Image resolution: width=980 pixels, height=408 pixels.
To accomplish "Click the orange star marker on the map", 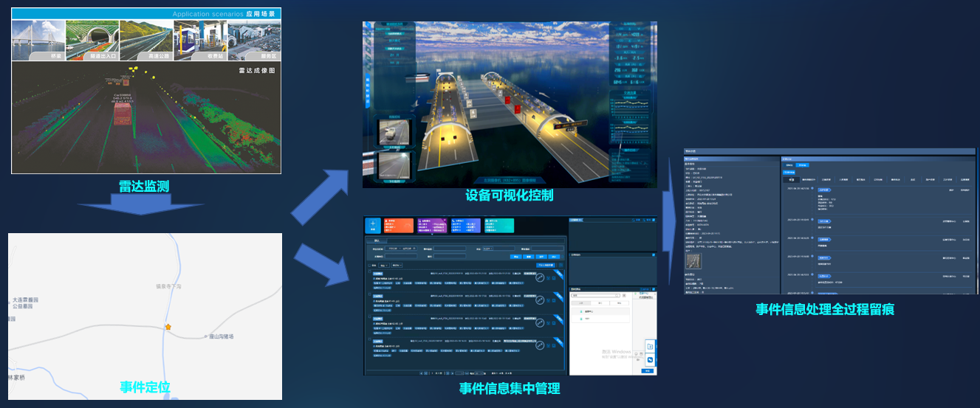I will click(x=168, y=327).
